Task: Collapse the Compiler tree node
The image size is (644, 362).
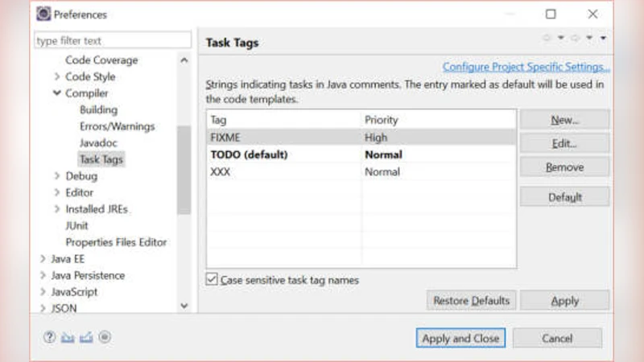Action: [x=56, y=93]
